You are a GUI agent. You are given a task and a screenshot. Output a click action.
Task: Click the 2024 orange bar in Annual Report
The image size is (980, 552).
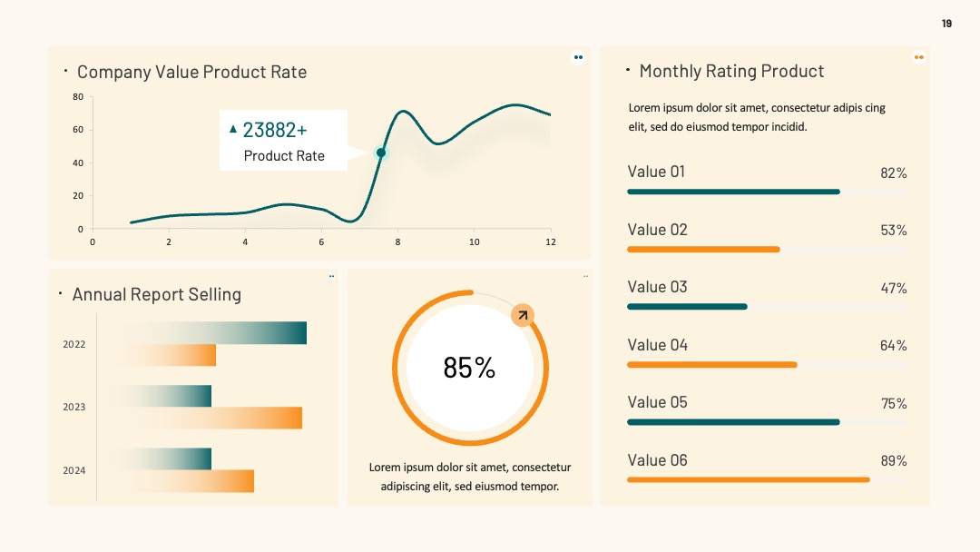point(186,481)
